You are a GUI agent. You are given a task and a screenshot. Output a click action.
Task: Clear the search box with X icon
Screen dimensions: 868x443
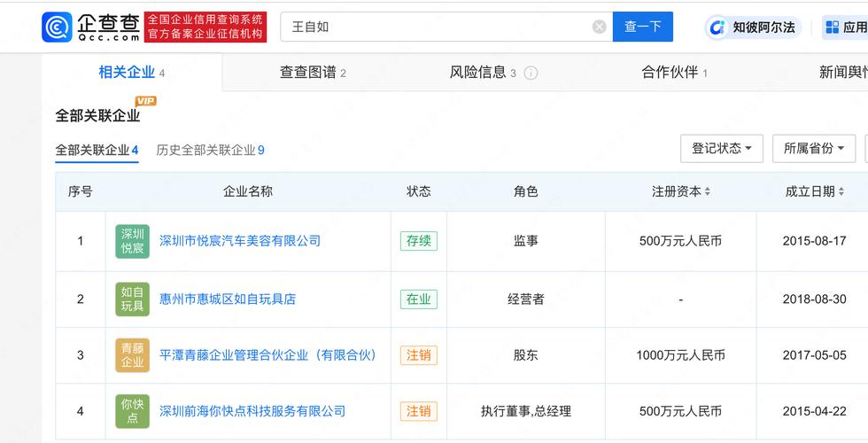pos(599,27)
